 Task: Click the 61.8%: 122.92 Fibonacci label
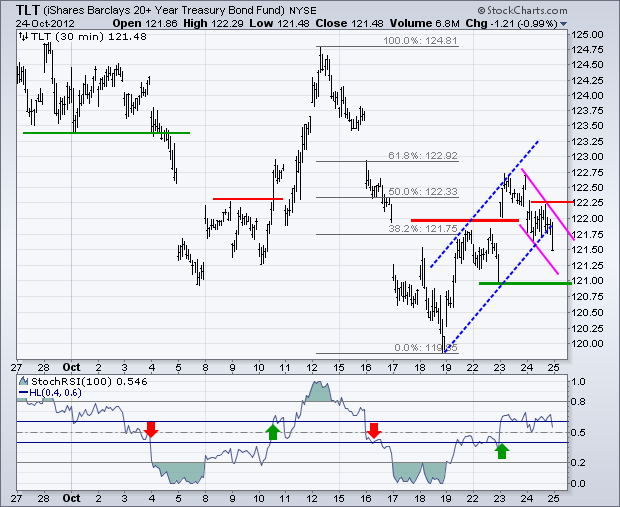[423, 155]
